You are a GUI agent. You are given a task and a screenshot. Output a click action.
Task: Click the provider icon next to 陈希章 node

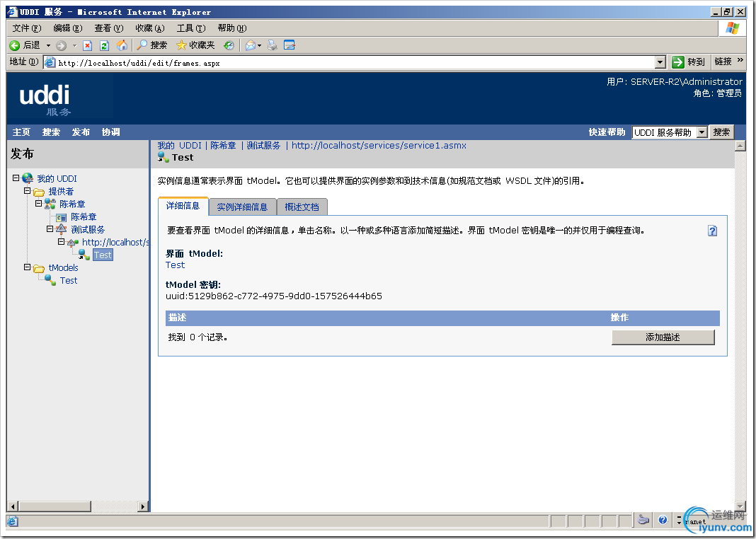(x=50, y=204)
